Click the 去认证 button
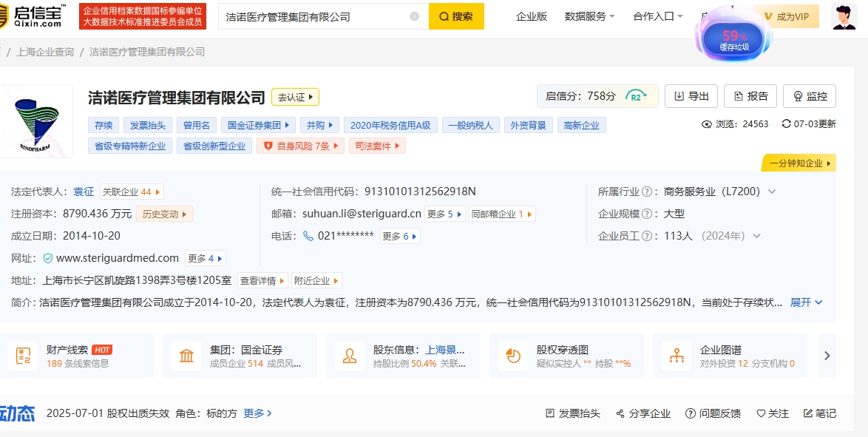The height and width of the screenshot is (437, 868). (x=295, y=97)
